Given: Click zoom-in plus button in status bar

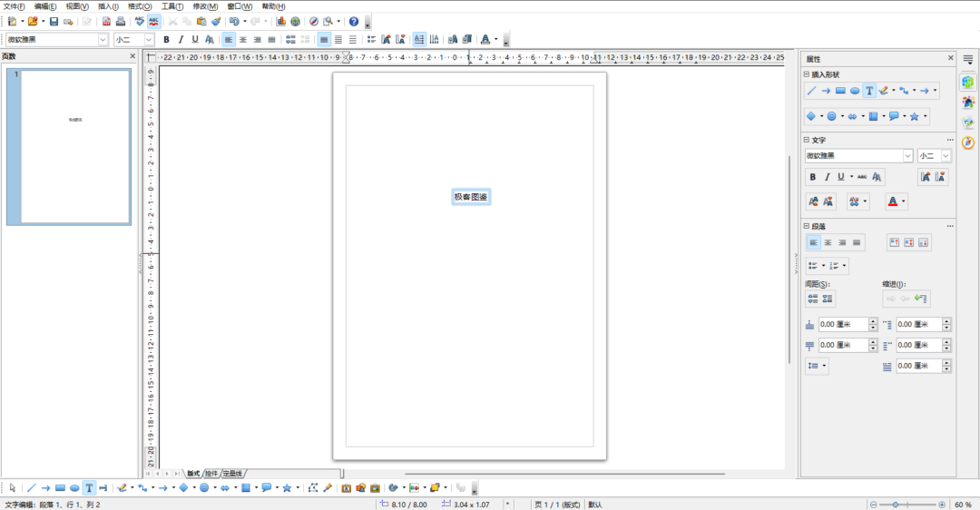Looking at the screenshot, I should pos(942,505).
